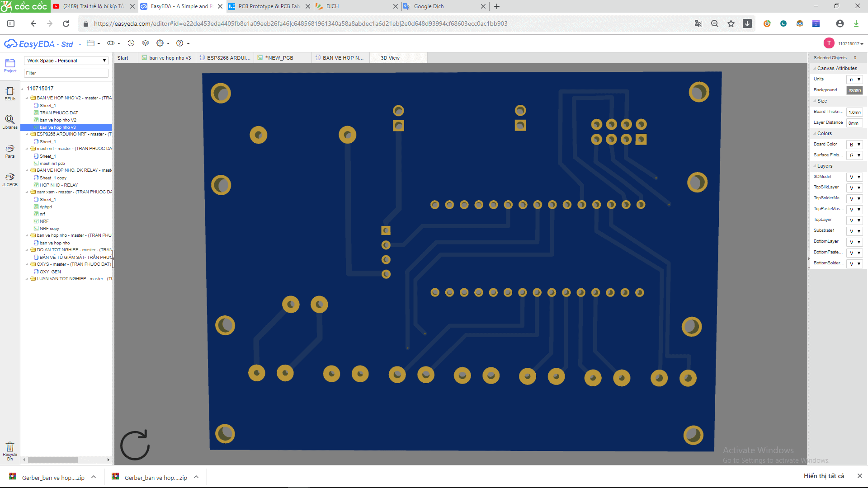Switch to ESP8266 ARDUI... tab

click(x=225, y=58)
